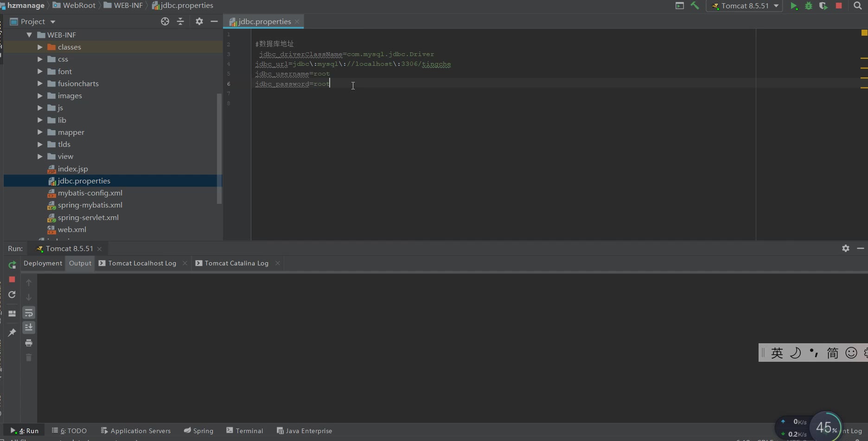Expand the classes folder arrow

pos(40,47)
